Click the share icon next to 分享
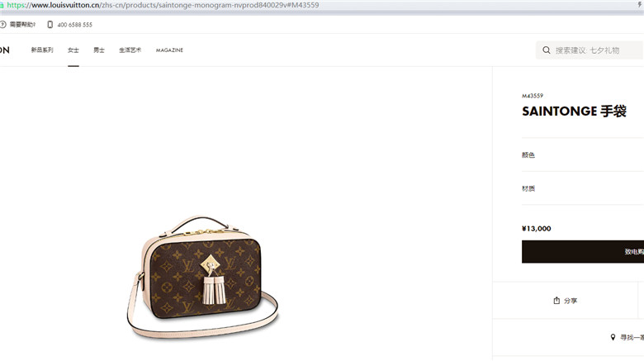Screen dimensions: 644x361 click(x=556, y=301)
